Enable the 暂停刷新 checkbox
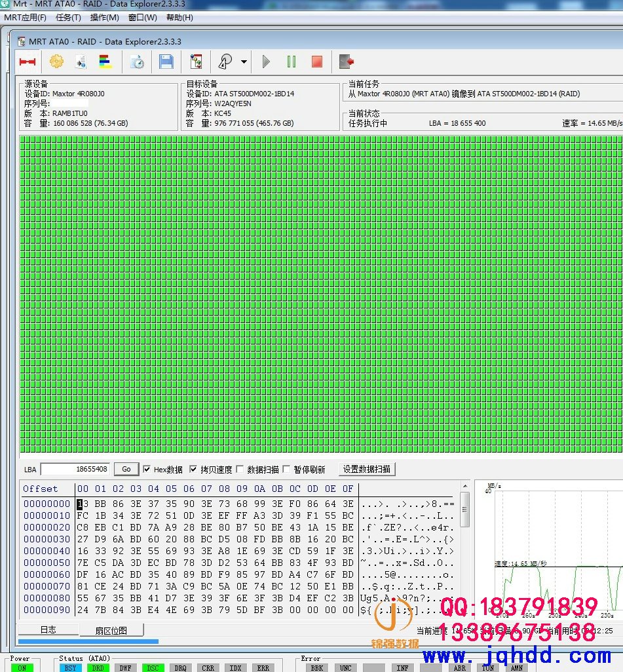623x672 pixels. [286, 469]
